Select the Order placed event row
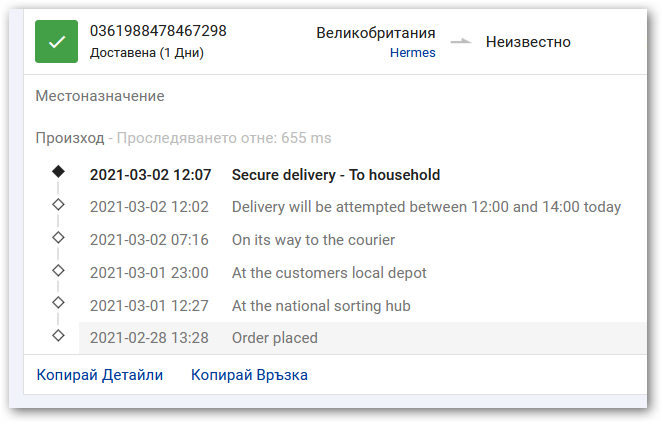The height and width of the screenshot is (422, 661). pyautogui.click(x=274, y=338)
